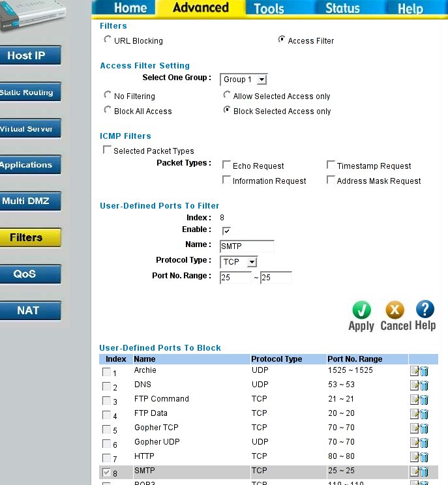Toggle the Enable checkbox for SMTP
The image size is (448, 485).
point(226,231)
